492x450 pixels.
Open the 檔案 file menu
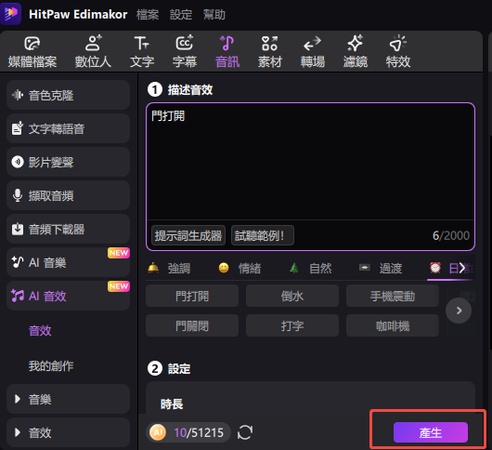point(148,14)
